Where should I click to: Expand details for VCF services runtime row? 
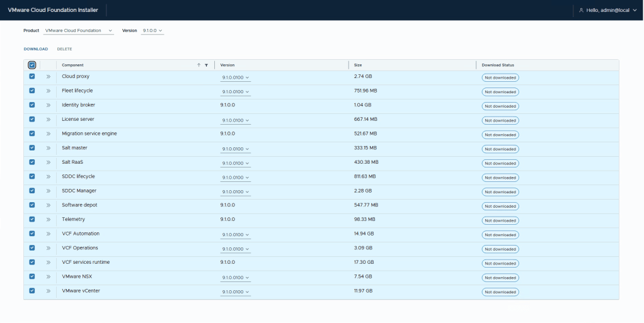(48, 263)
